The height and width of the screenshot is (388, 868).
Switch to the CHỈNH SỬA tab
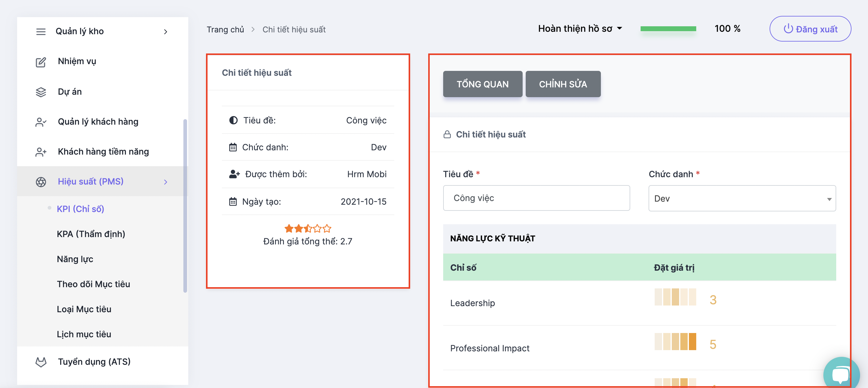563,84
